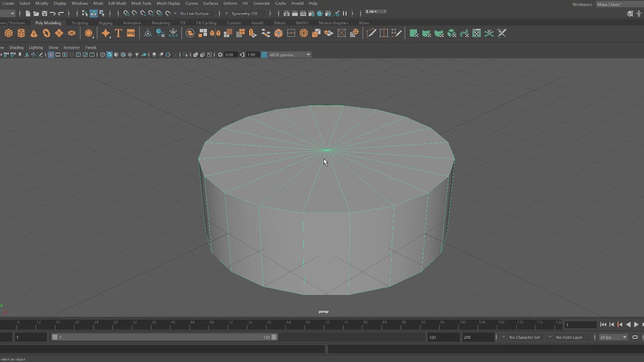
Task: Open the Renderer panel menu
Action: point(71,48)
